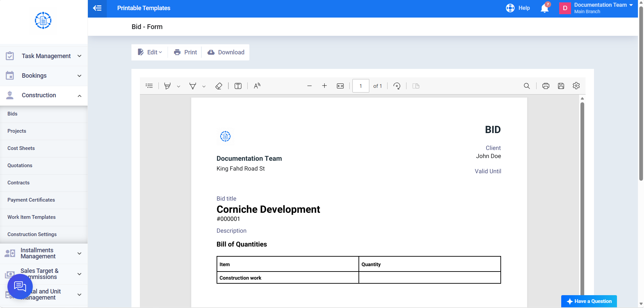Select the PDF draw pen tool
This screenshot has height=308, width=644.
[193, 86]
